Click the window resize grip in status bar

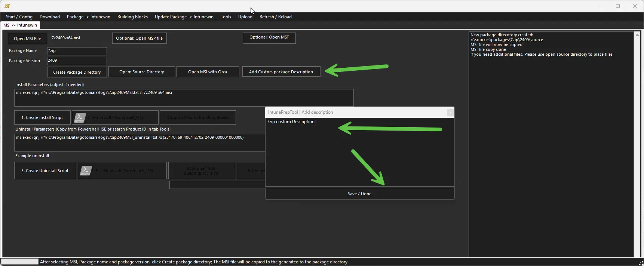pos(641,263)
